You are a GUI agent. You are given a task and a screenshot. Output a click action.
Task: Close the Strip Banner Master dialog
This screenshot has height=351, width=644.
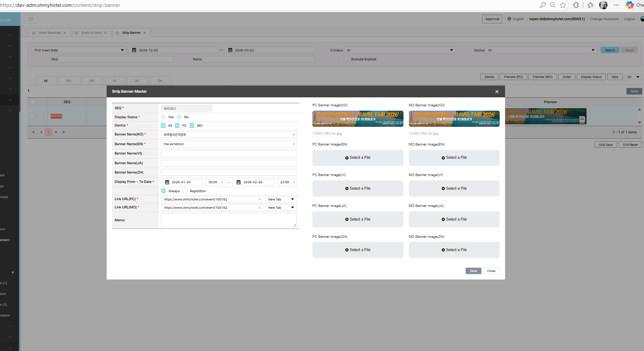tap(497, 92)
